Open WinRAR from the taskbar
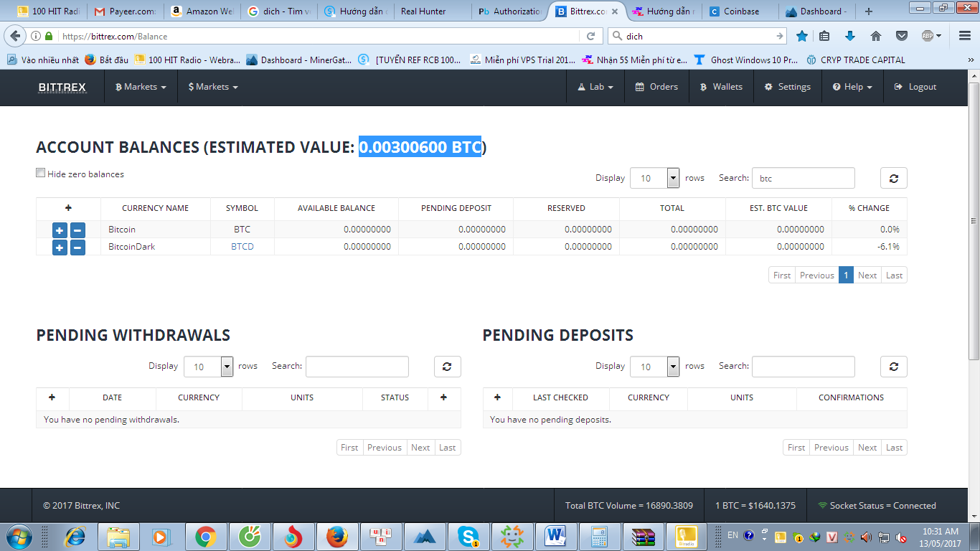Image resolution: width=980 pixels, height=551 pixels. point(644,536)
